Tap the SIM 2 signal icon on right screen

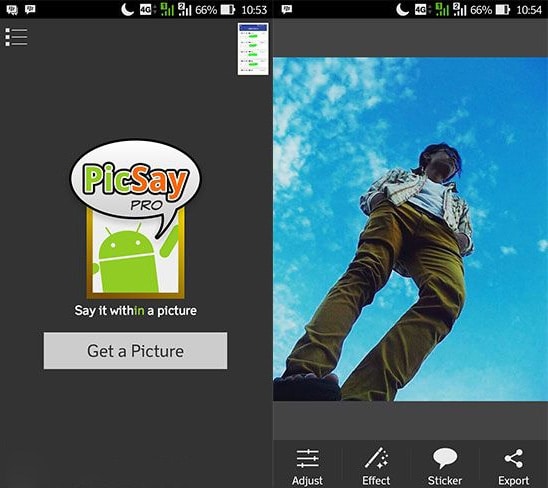pos(460,9)
